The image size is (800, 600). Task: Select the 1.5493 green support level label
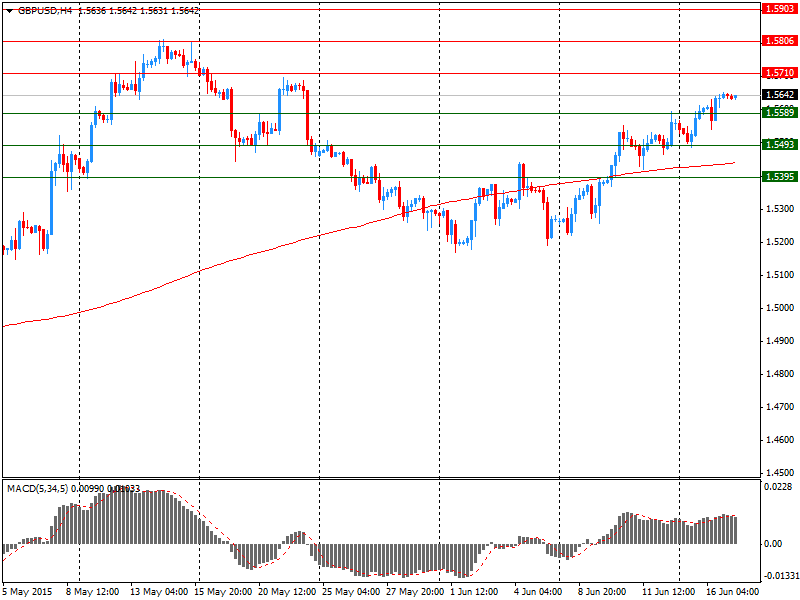pyautogui.click(x=780, y=145)
